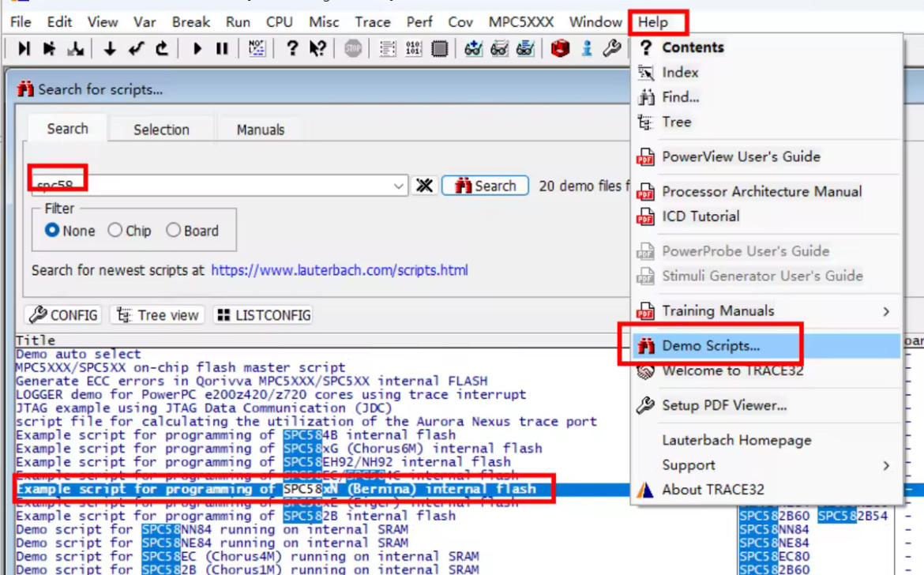Screen dimensions: 924x575
Task: Open Lauterbach Homepage menu entry
Action: point(766,440)
